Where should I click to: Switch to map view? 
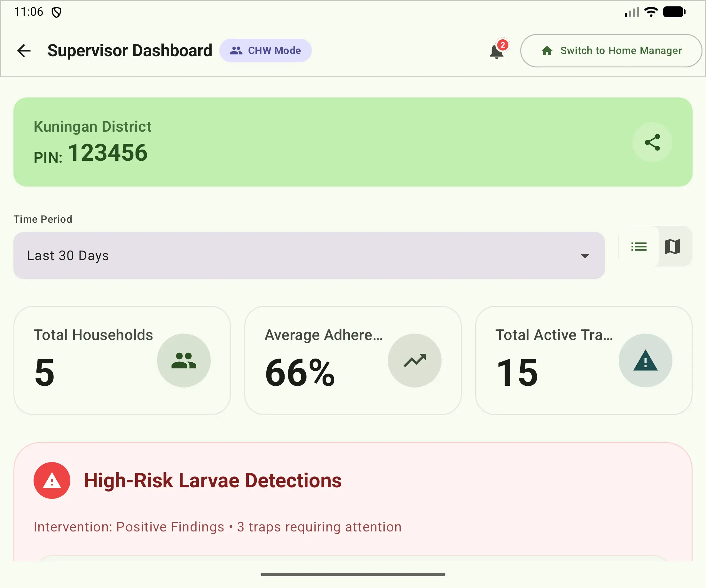(x=673, y=247)
